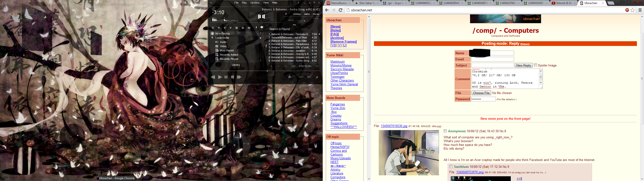Tick the checkbox beside Anonymous post No.8
Screen dimensions: 644x181
(x=445, y=131)
